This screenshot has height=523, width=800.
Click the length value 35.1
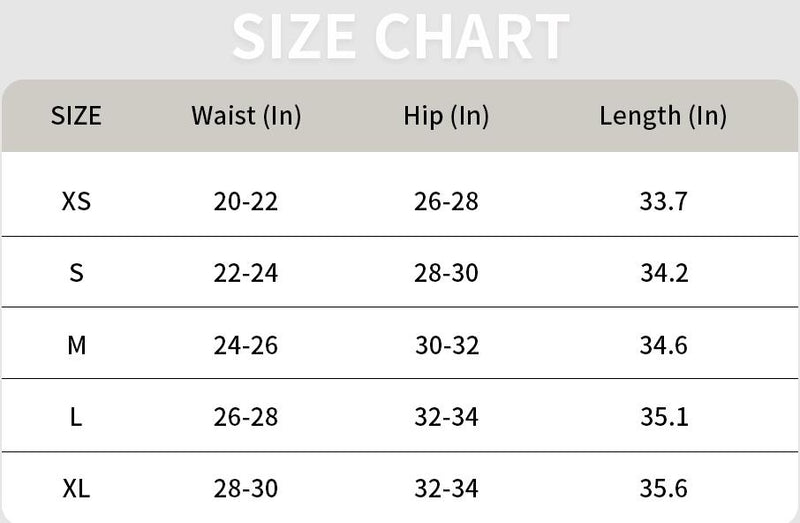(663, 417)
